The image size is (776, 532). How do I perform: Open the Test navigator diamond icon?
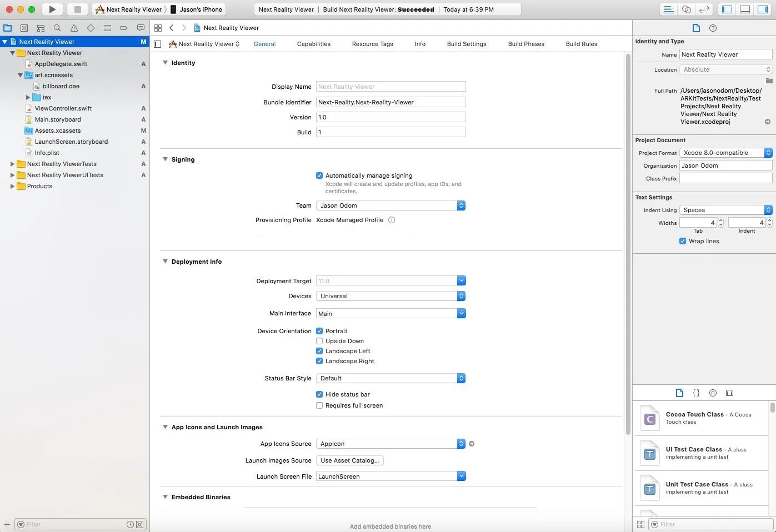pyautogui.click(x=91, y=28)
